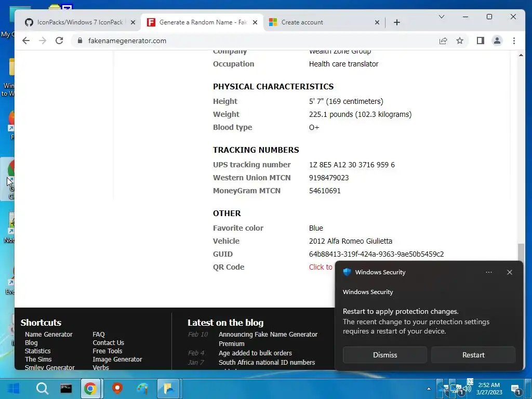Dismiss the Windows Security notification
Image resolution: width=532 pixels, height=399 pixels.
pos(385,355)
